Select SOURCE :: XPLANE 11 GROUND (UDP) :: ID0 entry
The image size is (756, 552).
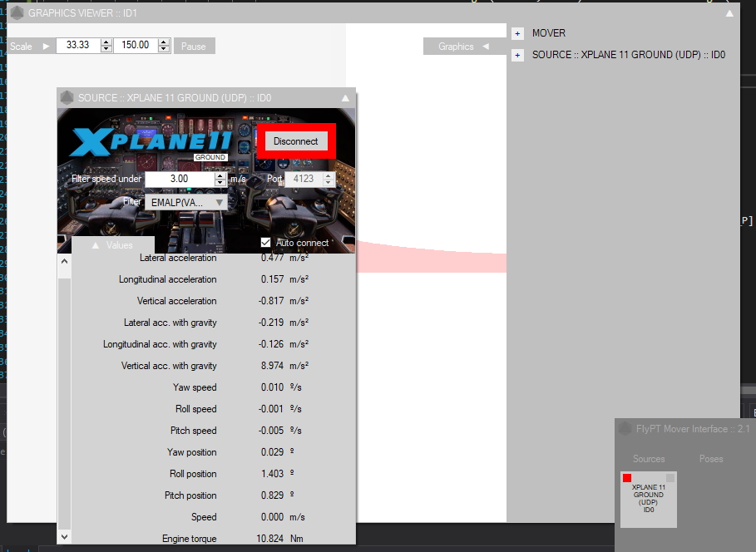point(629,55)
